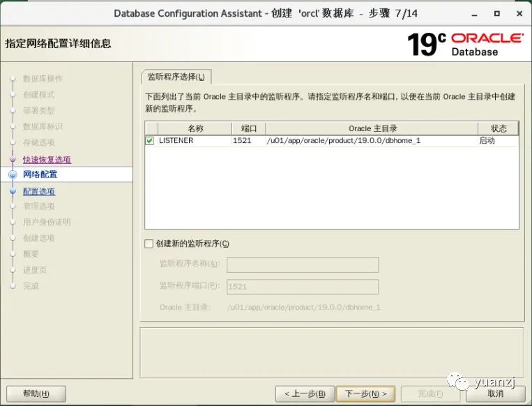Image resolution: width=532 pixels, height=406 pixels.
Task: Go back with the 上一步(B) button
Action: pyautogui.click(x=305, y=393)
